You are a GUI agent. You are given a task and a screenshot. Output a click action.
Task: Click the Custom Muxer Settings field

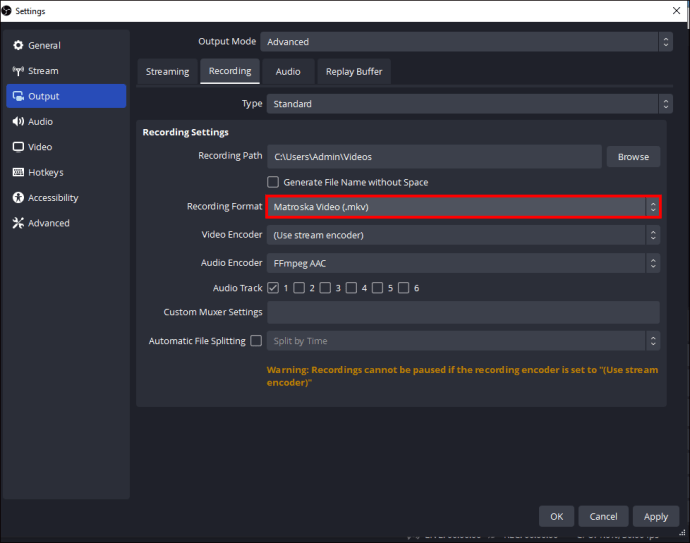click(463, 312)
